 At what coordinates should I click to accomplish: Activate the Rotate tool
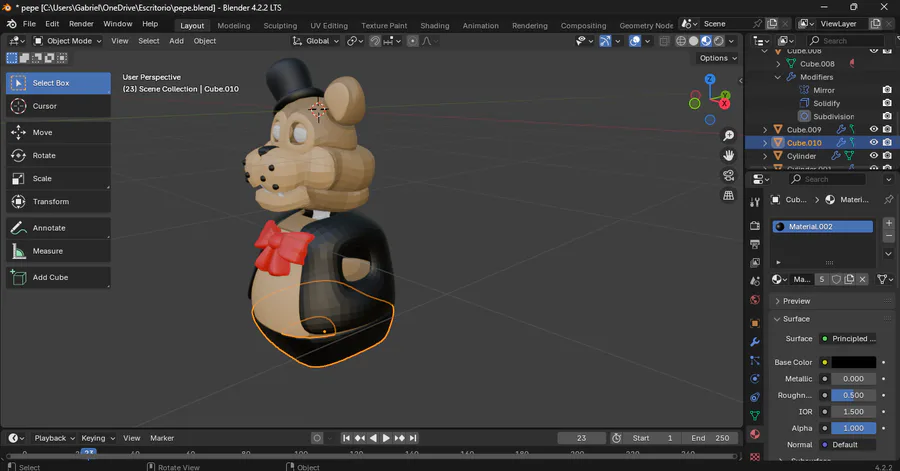[58, 155]
